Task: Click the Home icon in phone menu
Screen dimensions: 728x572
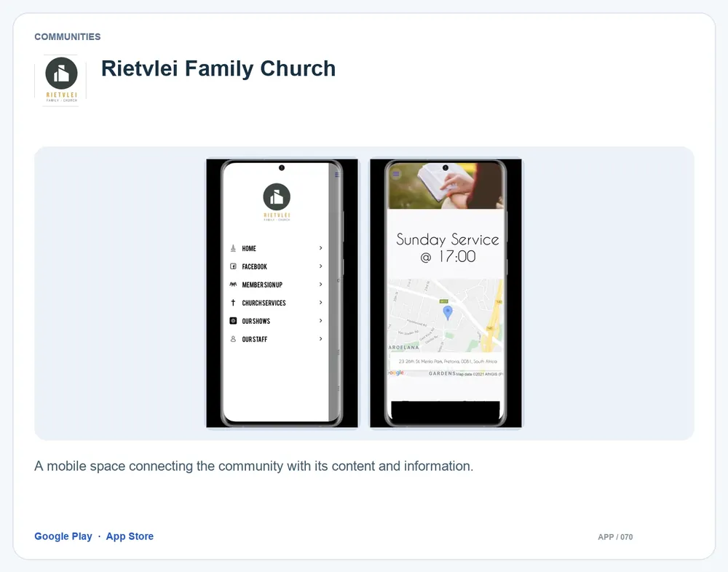Action: click(233, 248)
